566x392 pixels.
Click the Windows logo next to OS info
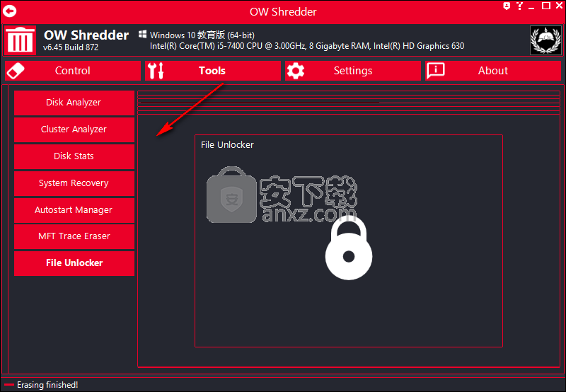pos(143,34)
